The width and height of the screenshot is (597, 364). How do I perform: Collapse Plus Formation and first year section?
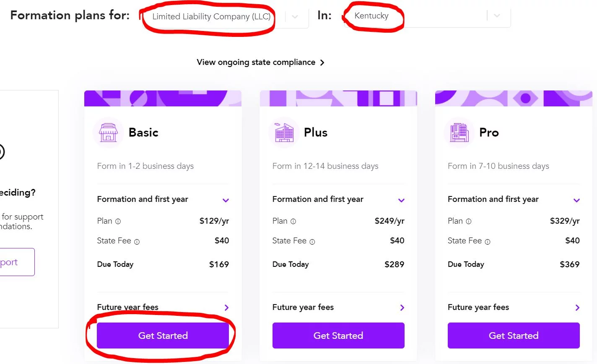pyautogui.click(x=401, y=200)
